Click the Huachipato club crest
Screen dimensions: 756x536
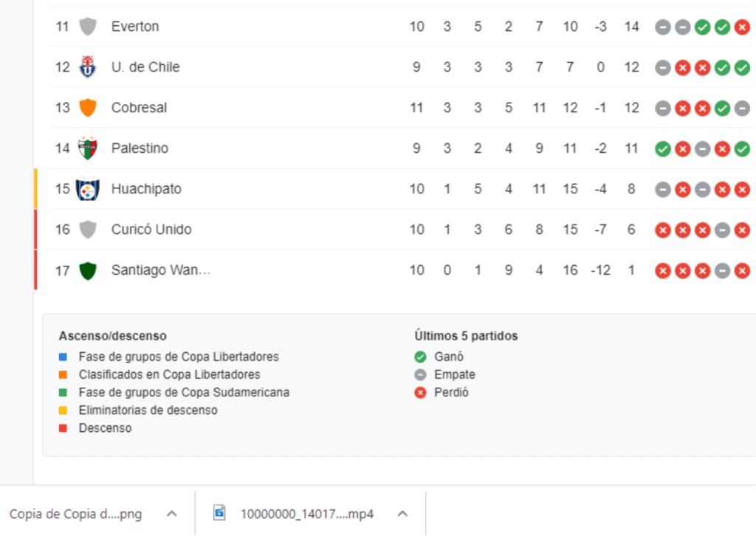pyautogui.click(x=88, y=189)
